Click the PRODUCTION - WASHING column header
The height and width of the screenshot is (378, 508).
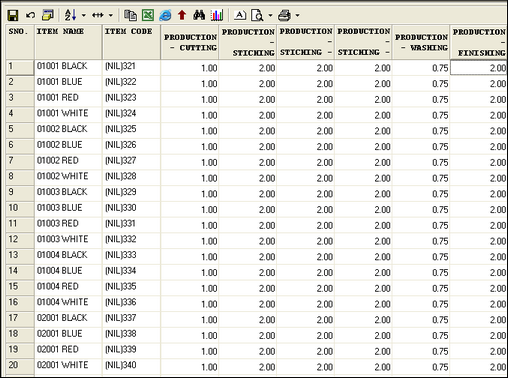click(x=421, y=42)
